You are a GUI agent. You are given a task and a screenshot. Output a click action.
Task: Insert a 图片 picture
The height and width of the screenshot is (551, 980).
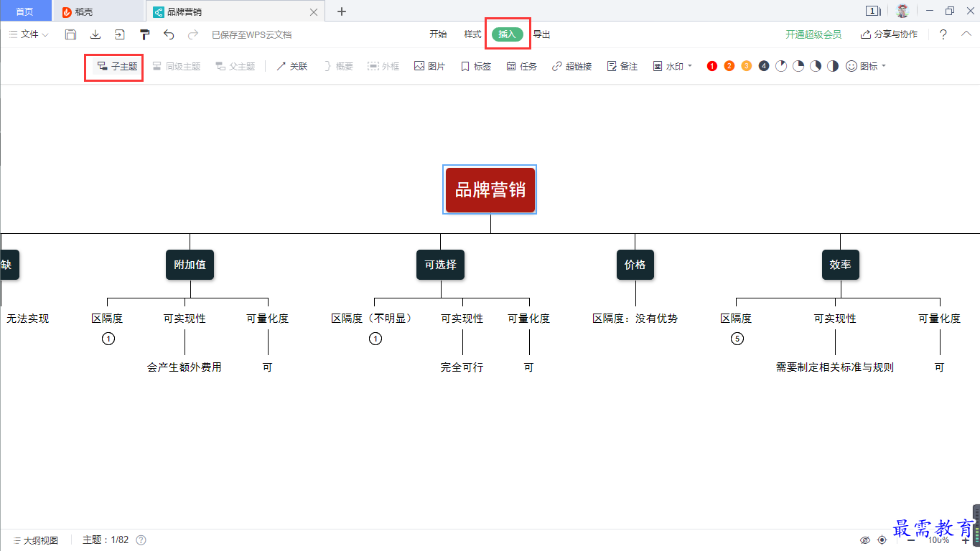[x=429, y=66]
